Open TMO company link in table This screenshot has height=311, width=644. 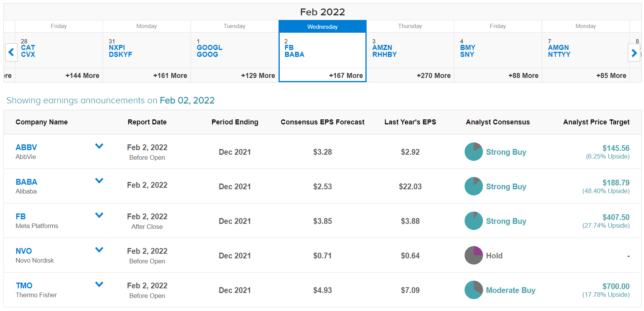point(24,286)
